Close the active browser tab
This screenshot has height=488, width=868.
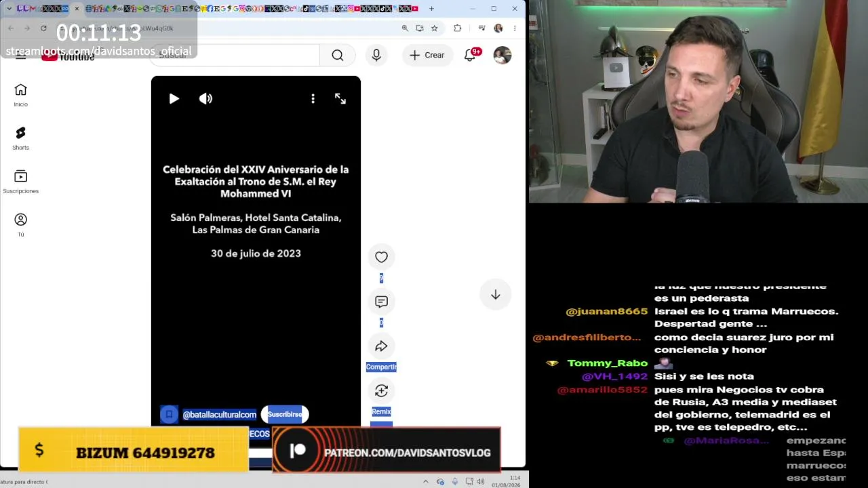click(x=77, y=9)
